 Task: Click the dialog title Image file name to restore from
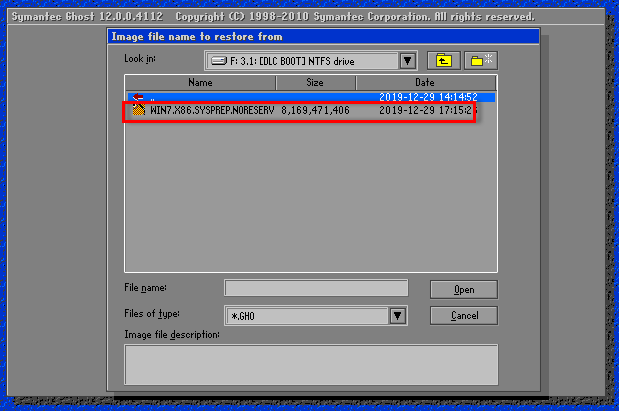point(197,37)
